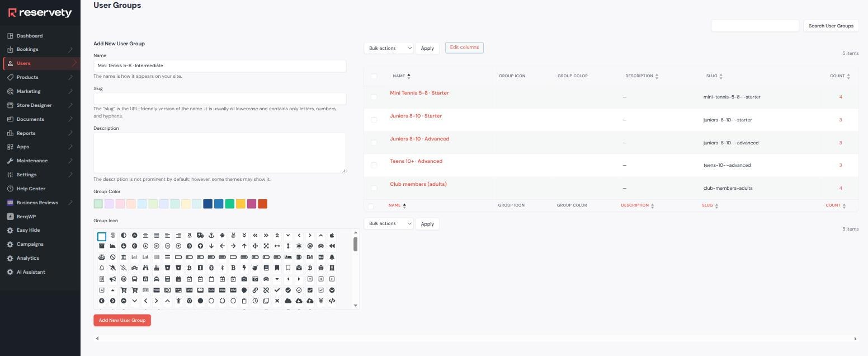Open Dashboard in the sidebar
Viewport: 868px width, 356px height.
click(30, 36)
